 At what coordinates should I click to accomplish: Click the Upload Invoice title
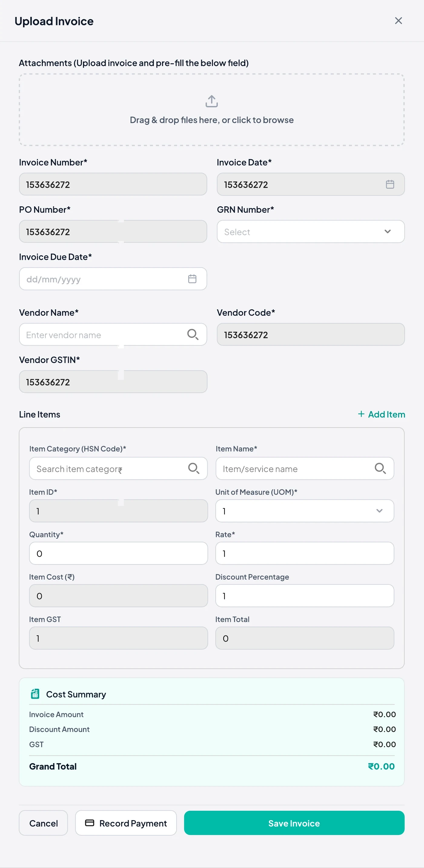tap(54, 21)
